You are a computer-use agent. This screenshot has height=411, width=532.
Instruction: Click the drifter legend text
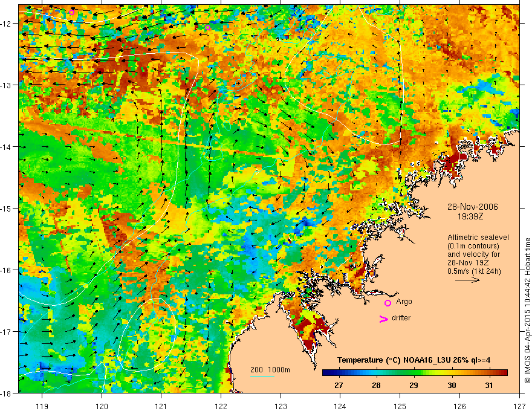coord(401,318)
